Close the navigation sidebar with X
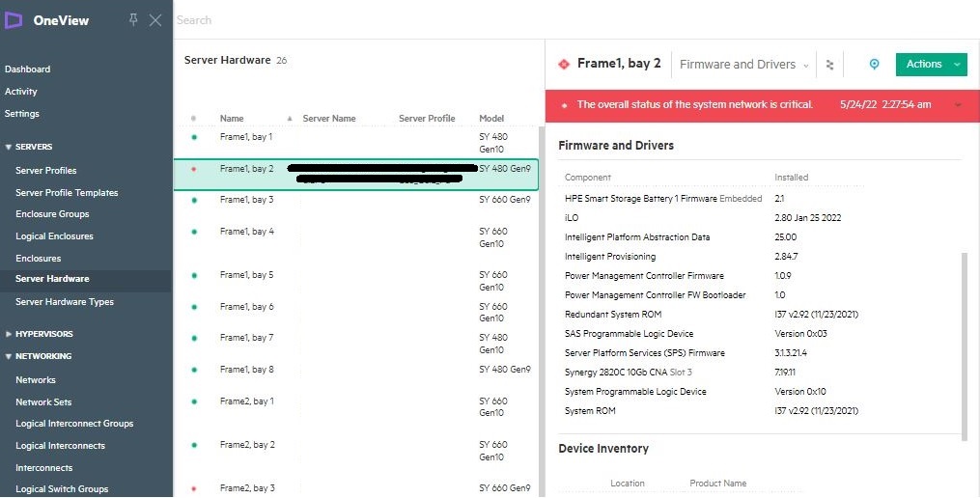980x498 pixels. [155, 20]
